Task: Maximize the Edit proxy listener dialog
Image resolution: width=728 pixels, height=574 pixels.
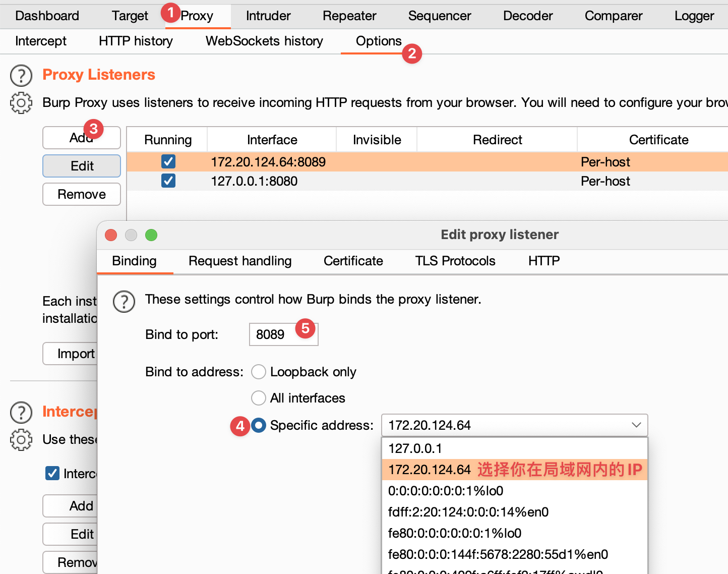Action: click(151, 235)
